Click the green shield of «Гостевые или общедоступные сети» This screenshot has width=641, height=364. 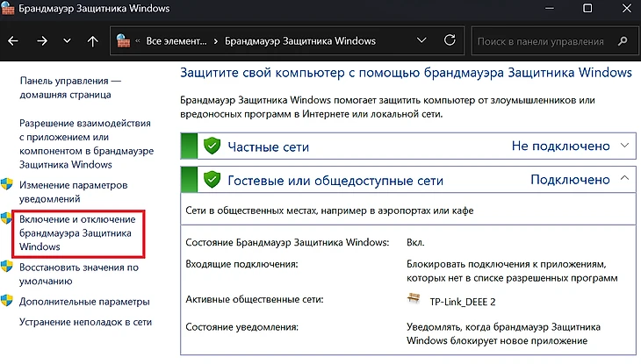point(212,179)
